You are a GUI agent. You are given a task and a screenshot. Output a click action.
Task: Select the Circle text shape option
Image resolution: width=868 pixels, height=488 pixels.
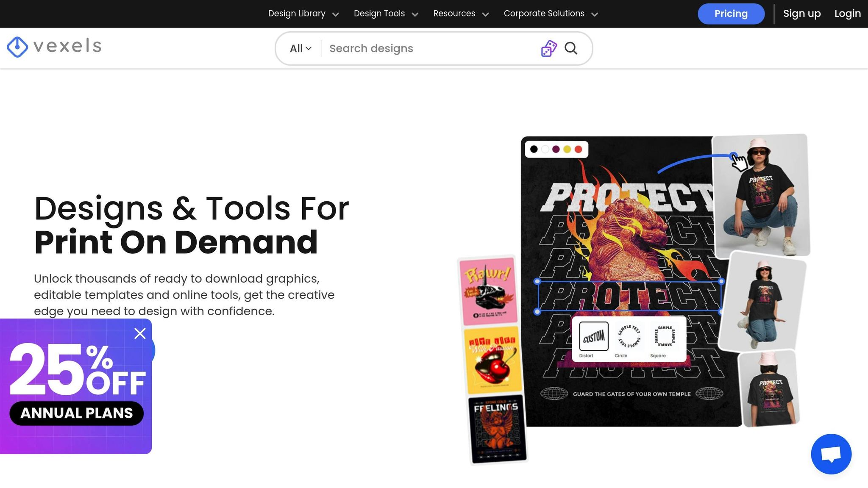click(x=629, y=337)
